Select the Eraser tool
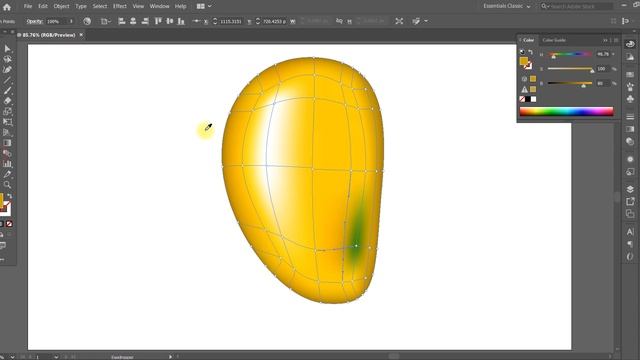 click(7, 101)
